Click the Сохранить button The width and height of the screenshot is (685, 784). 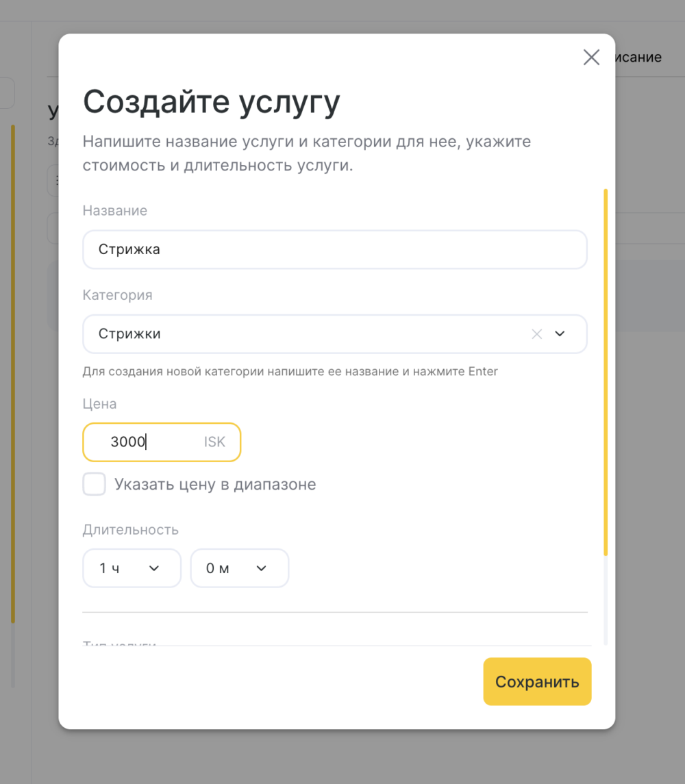pos(537,681)
